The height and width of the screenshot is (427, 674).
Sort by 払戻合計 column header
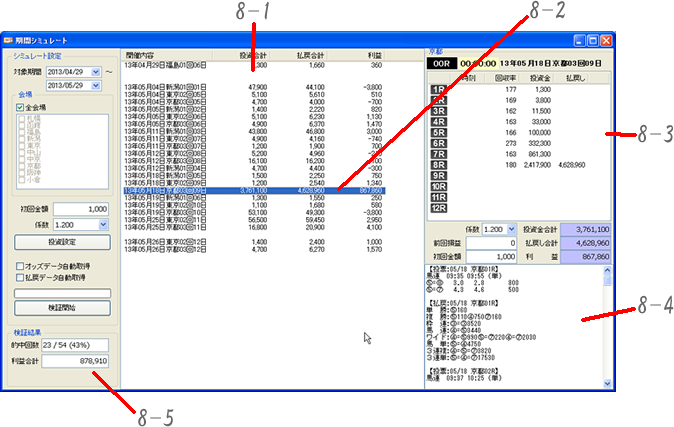click(313, 54)
